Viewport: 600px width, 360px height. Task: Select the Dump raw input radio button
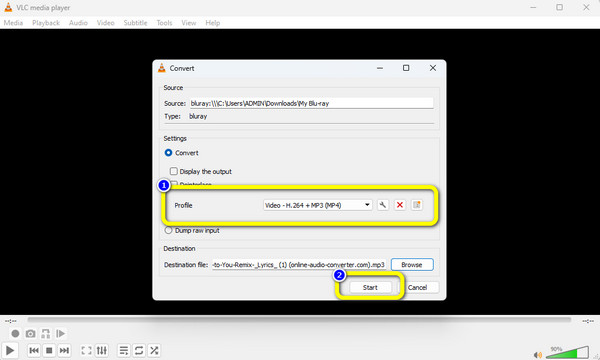(168, 230)
